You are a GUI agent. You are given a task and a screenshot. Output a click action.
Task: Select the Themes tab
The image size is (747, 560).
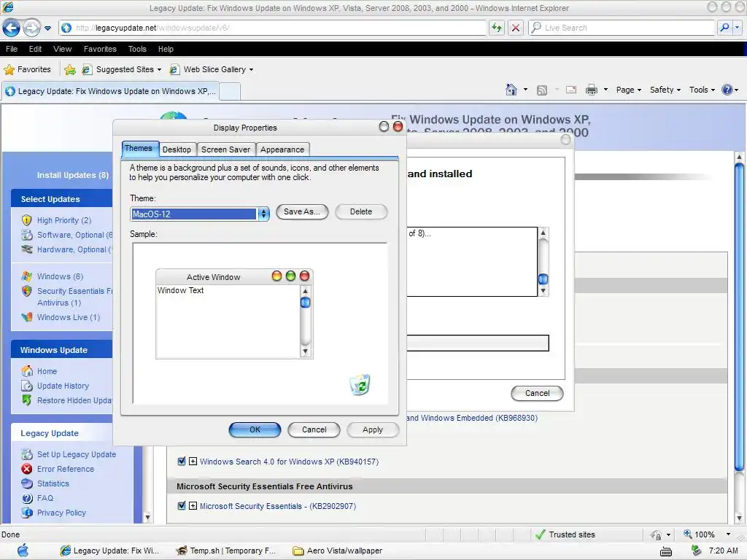pyautogui.click(x=139, y=149)
